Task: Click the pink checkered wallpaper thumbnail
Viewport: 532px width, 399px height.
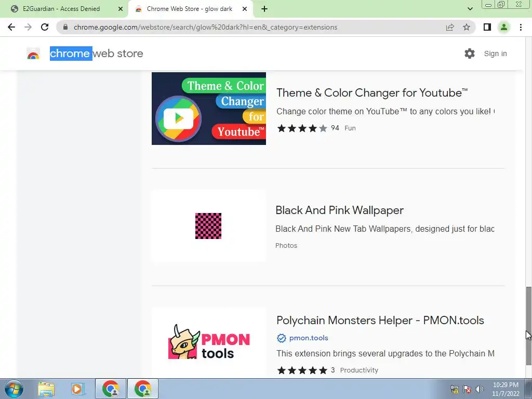Action: 208,226
